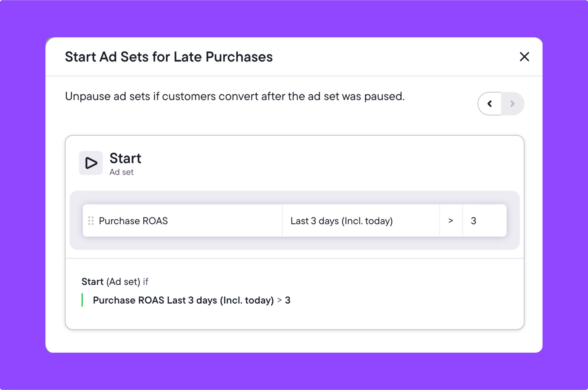The height and width of the screenshot is (390, 588).
Task: Click the drag handle beside Purchase ROAS
Action: pos(91,221)
